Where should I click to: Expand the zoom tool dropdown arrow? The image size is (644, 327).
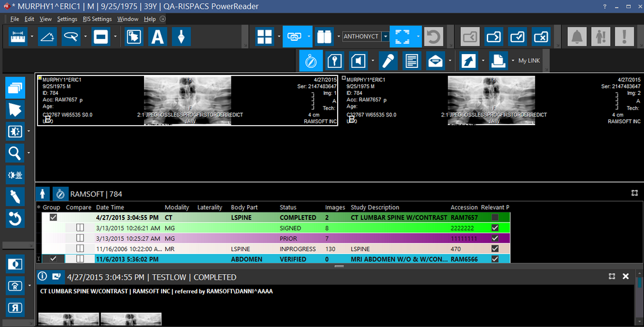tap(29, 152)
